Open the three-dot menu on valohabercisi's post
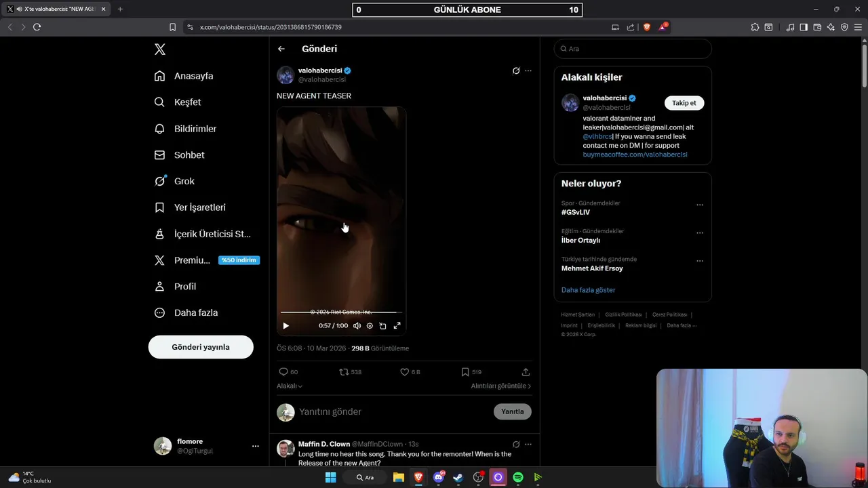Image resolution: width=868 pixels, height=488 pixels. tap(528, 70)
